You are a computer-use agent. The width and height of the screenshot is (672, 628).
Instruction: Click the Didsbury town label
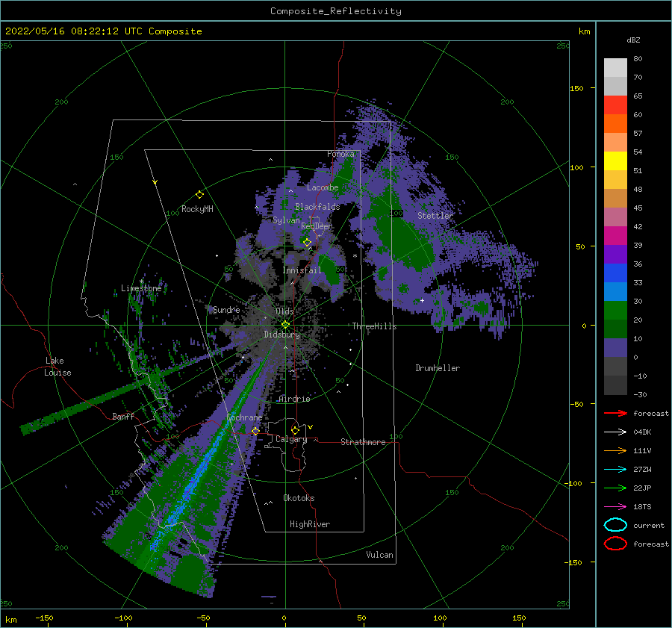pos(281,335)
